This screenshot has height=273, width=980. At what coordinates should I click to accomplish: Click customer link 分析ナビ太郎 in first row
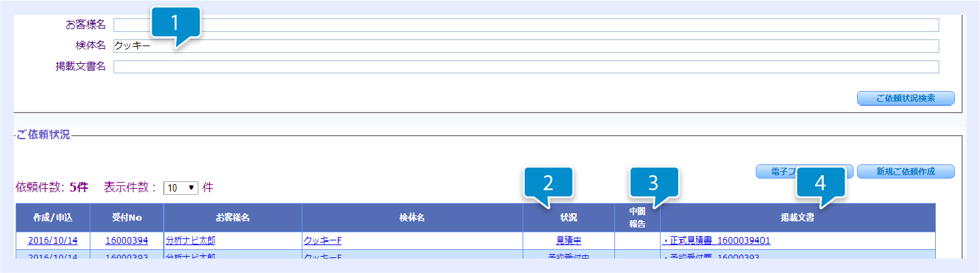pos(190,240)
